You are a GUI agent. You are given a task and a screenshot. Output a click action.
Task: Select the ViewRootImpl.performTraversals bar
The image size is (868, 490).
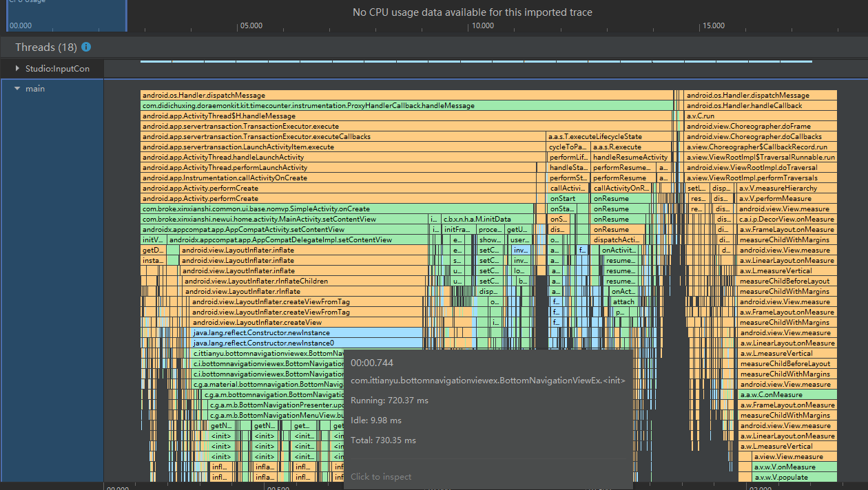(x=761, y=178)
